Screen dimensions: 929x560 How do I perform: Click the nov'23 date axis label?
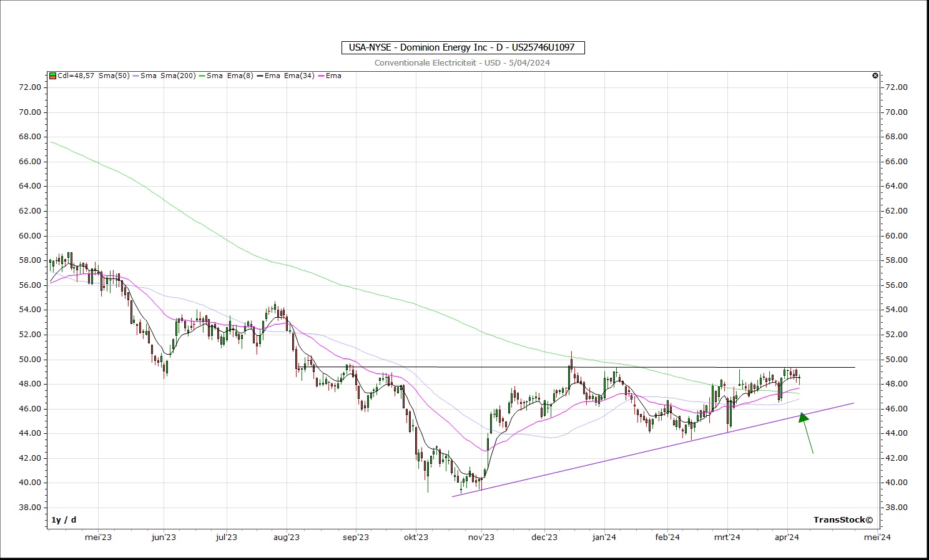pos(481,537)
